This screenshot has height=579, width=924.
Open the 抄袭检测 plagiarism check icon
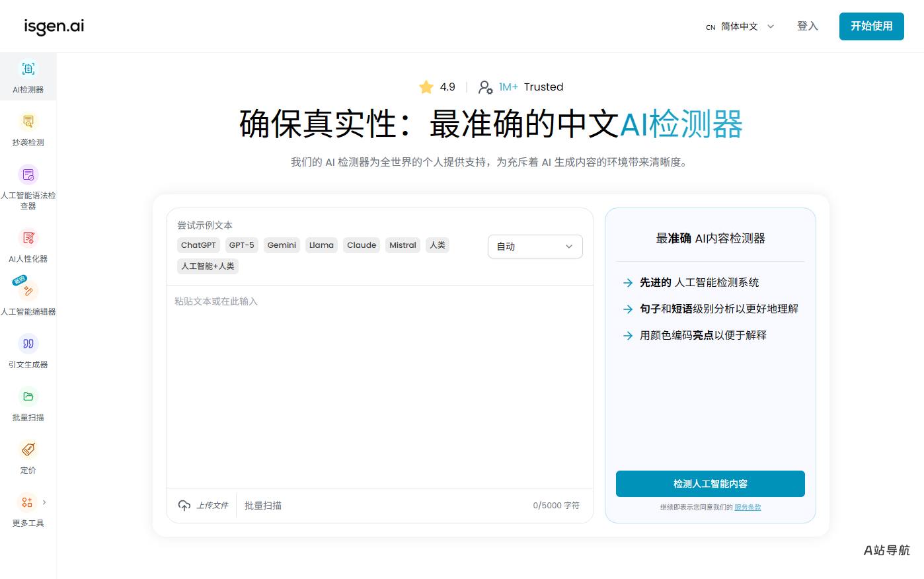[x=28, y=122]
